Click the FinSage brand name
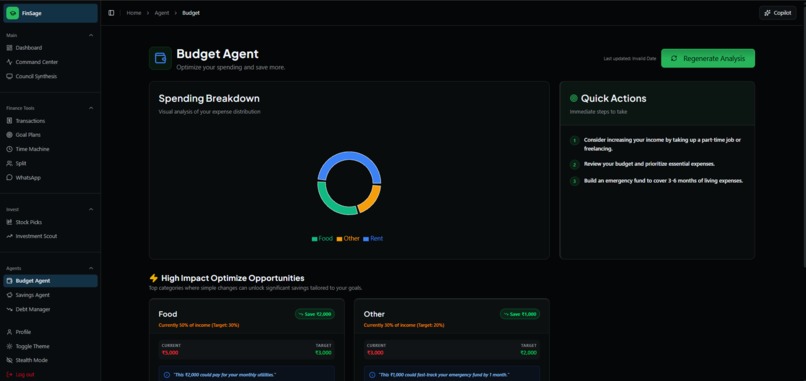This screenshot has height=381, width=806. coord(32,13)
